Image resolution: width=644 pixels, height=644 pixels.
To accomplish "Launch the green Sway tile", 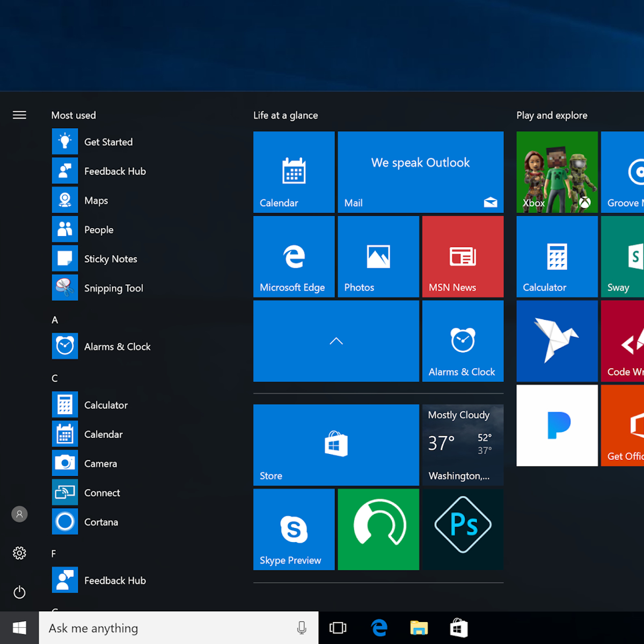I will tap(623, 257).
